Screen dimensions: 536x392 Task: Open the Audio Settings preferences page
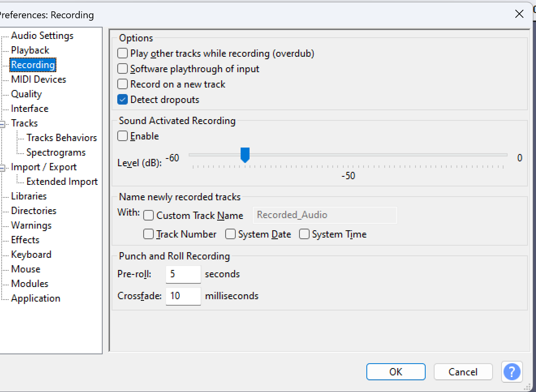click(x=42, y=36)
